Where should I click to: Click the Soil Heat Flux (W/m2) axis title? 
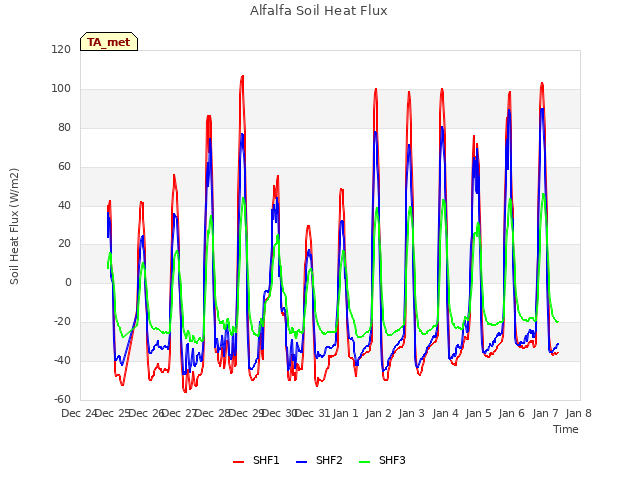(x=14, y=226)
